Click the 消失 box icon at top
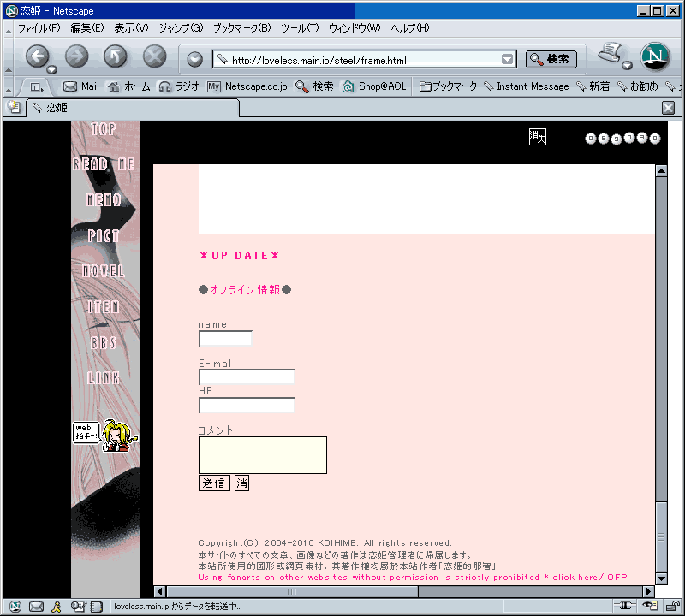Screen dimensions: 685x616 538,137
